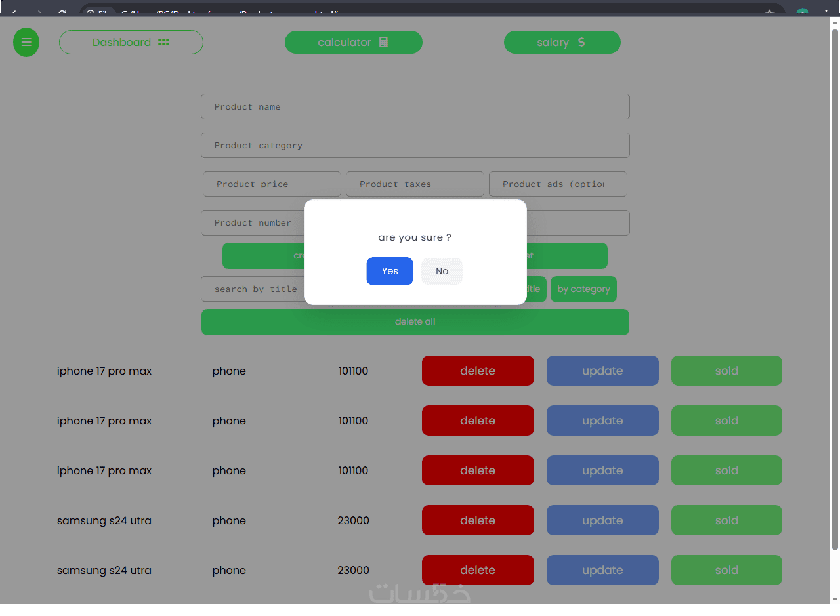Screen dimensions: 840x616
Task: Open the salary section
Action: 562,43
